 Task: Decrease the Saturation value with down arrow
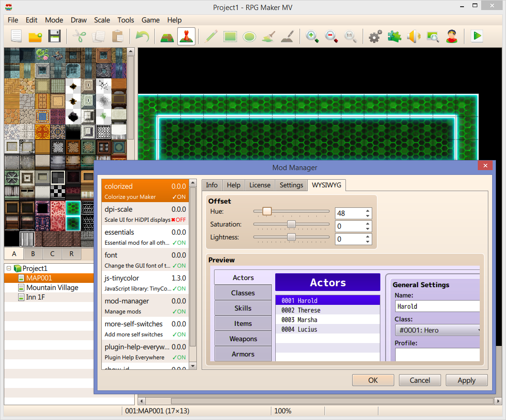coord(367,228)
